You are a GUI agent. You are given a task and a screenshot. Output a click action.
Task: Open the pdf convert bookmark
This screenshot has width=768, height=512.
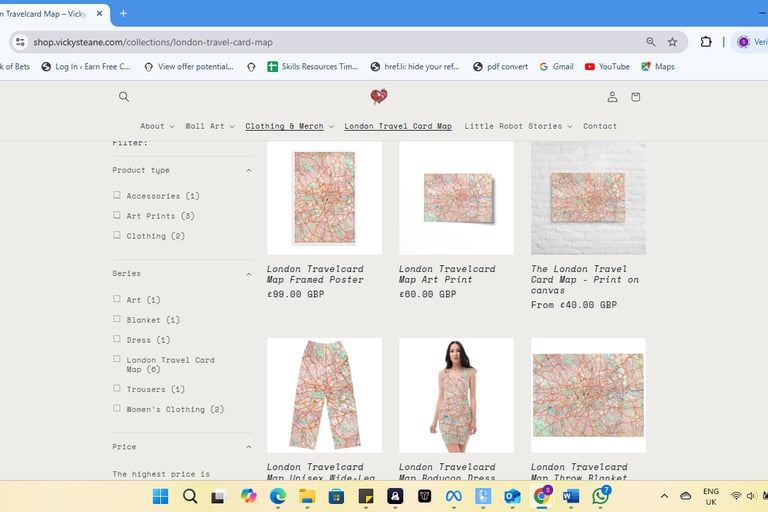tap(501, 67)
